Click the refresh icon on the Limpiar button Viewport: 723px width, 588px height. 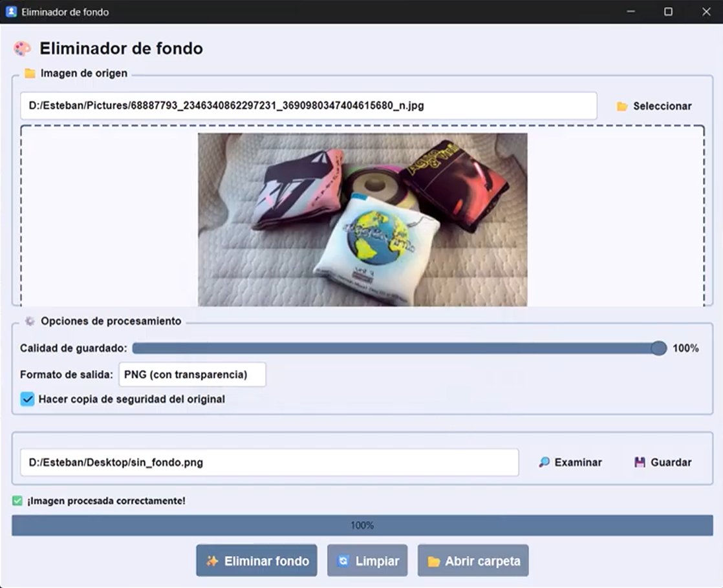(343, 561)
